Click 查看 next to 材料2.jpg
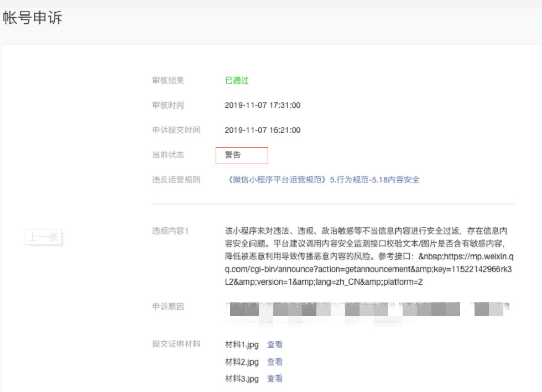Viewport: 542px width, 392px height. (x=275, y=362)
